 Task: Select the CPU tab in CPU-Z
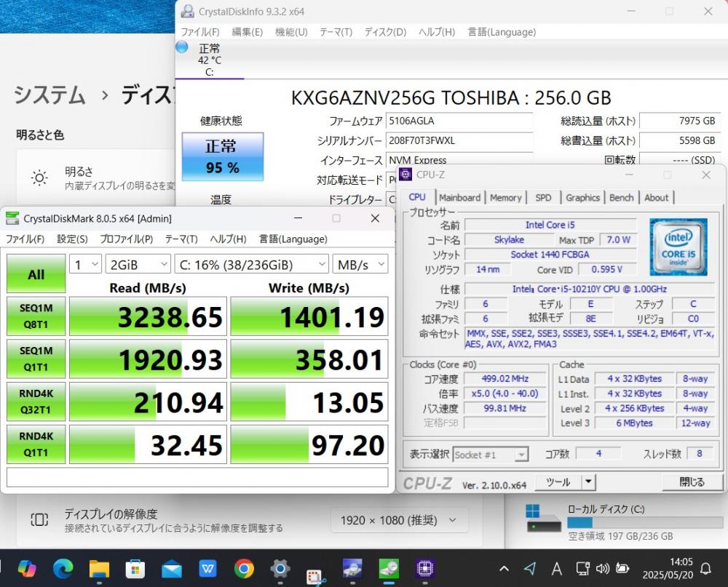click(x=417, y=196)
